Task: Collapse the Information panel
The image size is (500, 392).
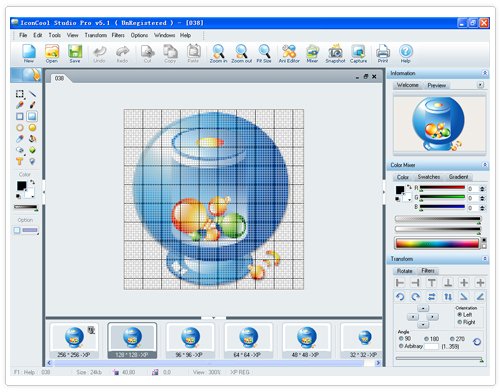Action: [x=485, y=73]
